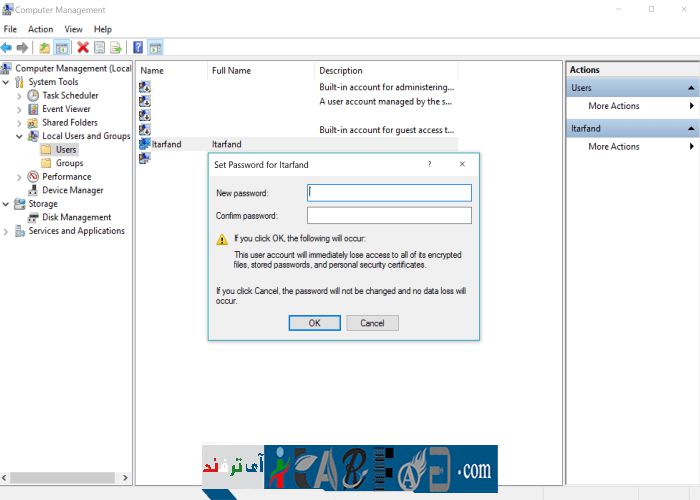Collapse the Local Users and Groups node
The width and height of the screenshot is (700, 500).
[x=19, y=136]
